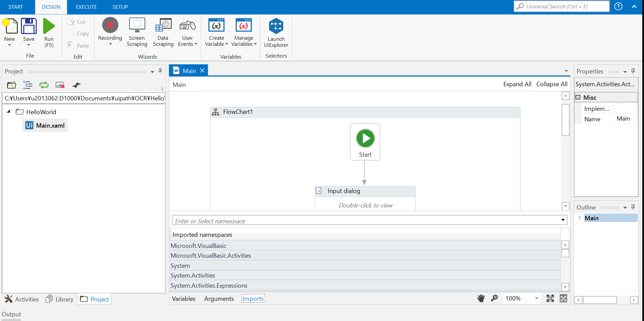Viewport: 644px width, 321px height.
Task: Open the Properties panel options dropdown
Action: point(625,72)
